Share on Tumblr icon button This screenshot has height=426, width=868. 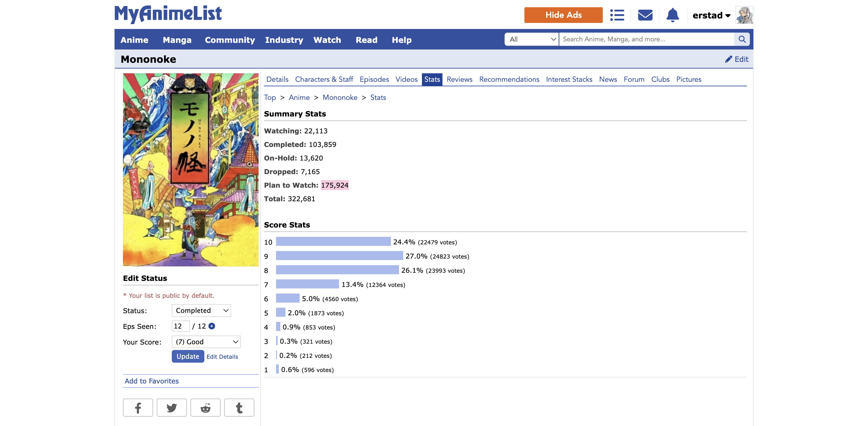[x=239, y=408]
